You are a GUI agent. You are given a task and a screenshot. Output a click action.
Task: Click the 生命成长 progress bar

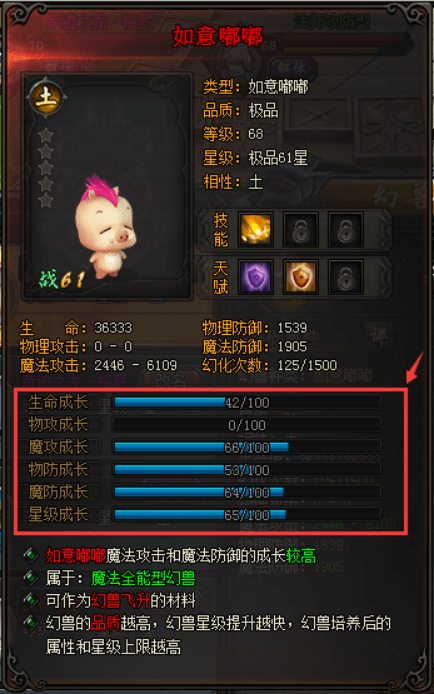[x=247, y=402]
